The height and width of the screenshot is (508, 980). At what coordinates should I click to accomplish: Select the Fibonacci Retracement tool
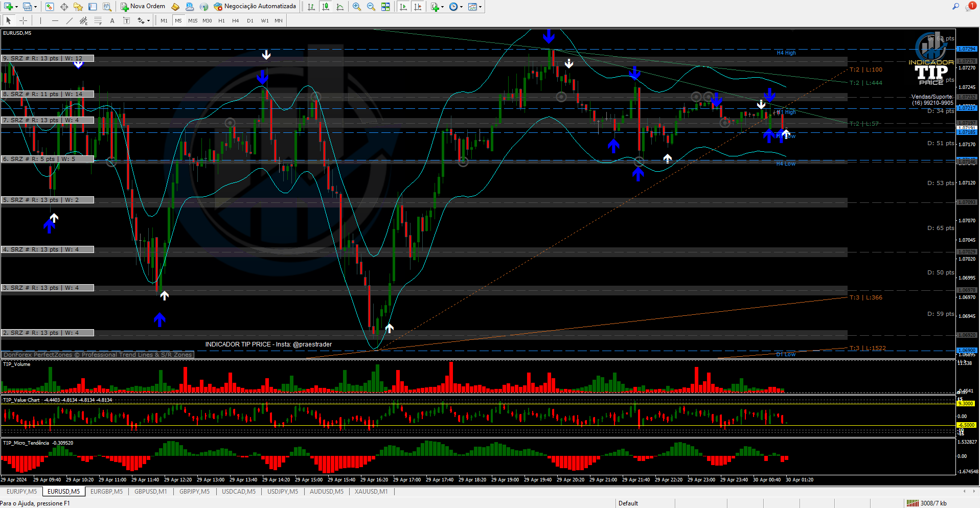[x=98, y=21]
